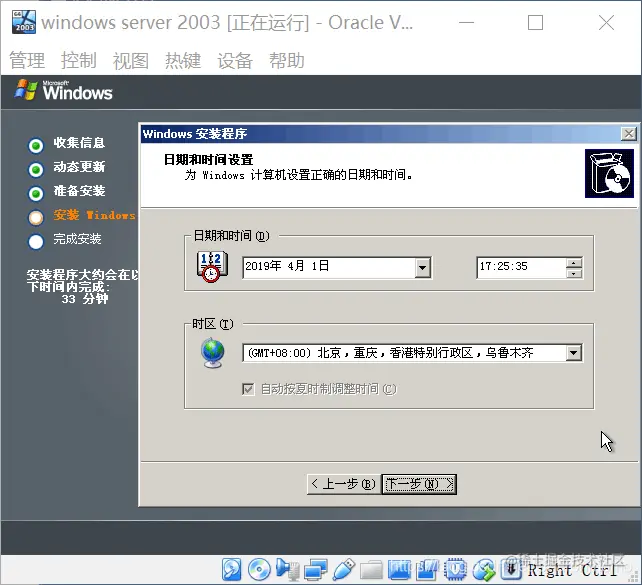Click the 日期和时间设置 heading
Image resolution: width=642 pixels, height=585 pixels.
pos(208,159)
